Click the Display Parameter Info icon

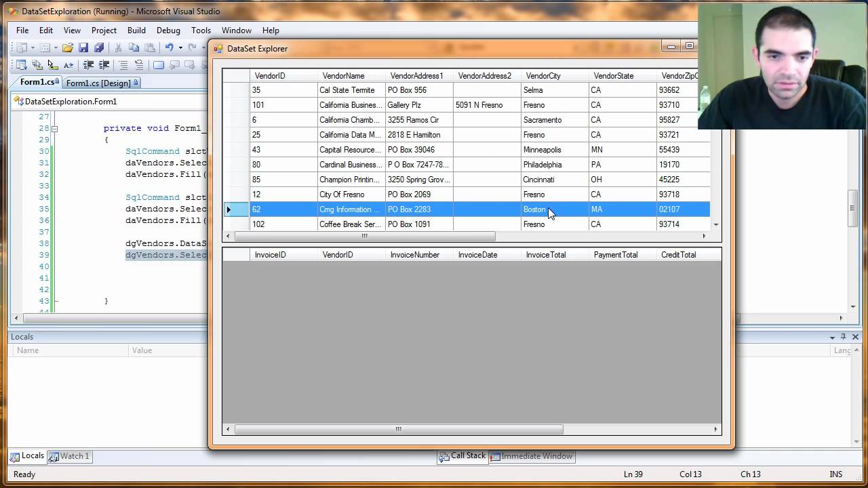click(37, 65)
